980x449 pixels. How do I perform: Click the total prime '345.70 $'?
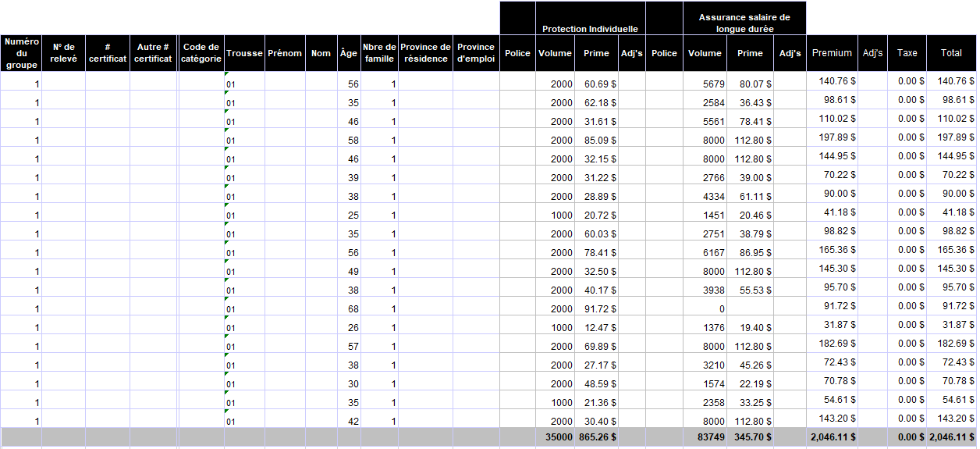coord(751,437)
